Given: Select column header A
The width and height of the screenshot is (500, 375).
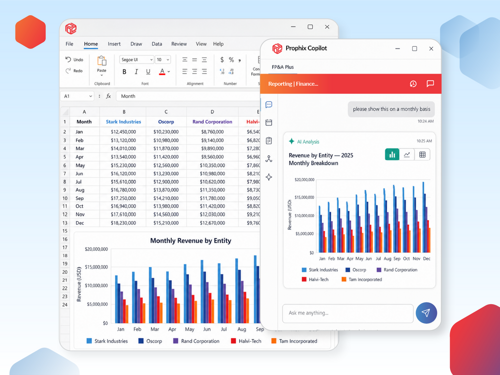Looking at the screenshot, I should pos(84,112).
